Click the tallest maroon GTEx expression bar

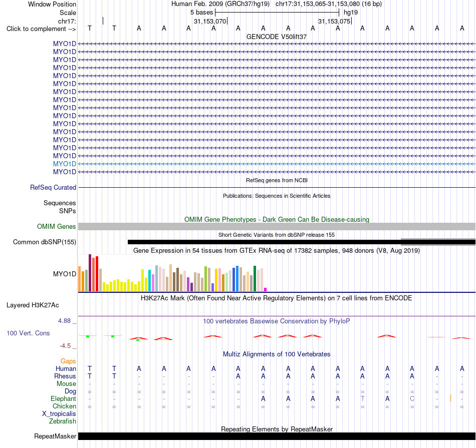click(90, 273)
